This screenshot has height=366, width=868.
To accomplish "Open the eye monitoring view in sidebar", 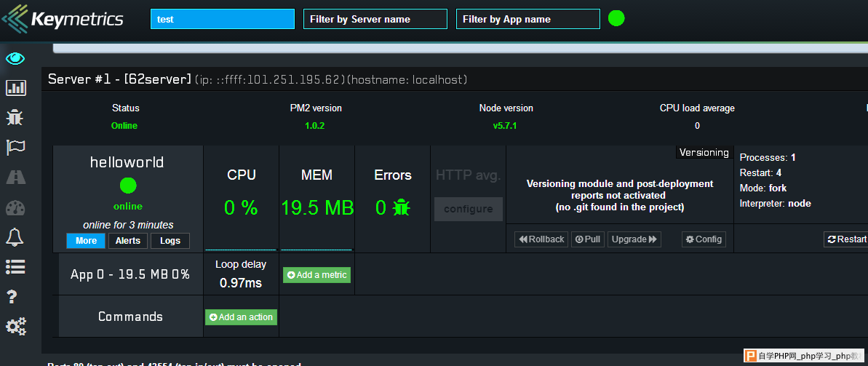I will tap(15, 58).
